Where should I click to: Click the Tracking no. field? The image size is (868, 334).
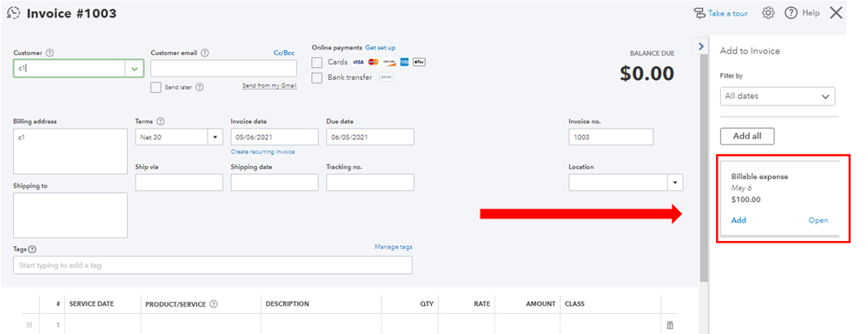click(x=370, y=183)
